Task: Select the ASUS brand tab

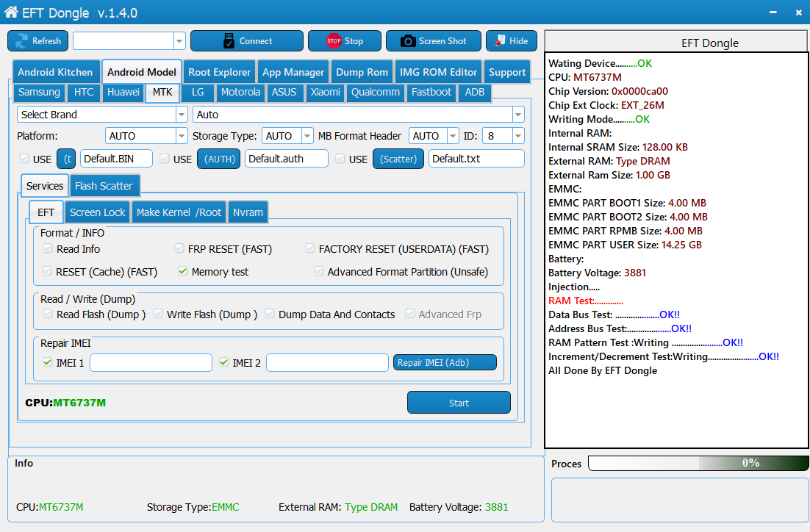Action: (x=284, y=92)
